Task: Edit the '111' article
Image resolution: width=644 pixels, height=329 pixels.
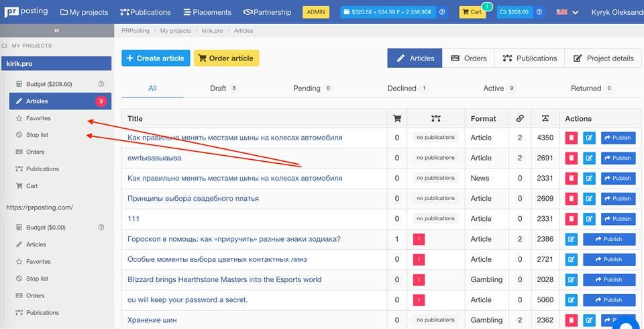Action: coord(590,219)
